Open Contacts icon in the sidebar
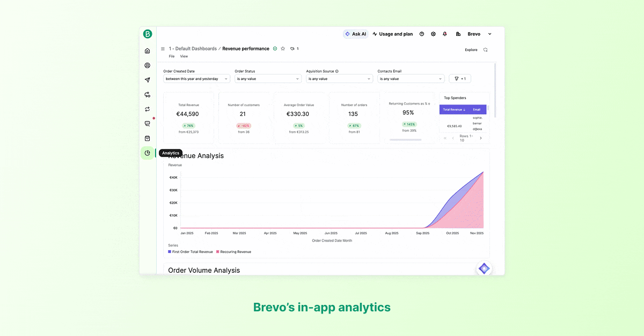The width and height of the screenshot is (644, 336). (x=148, y=65)
